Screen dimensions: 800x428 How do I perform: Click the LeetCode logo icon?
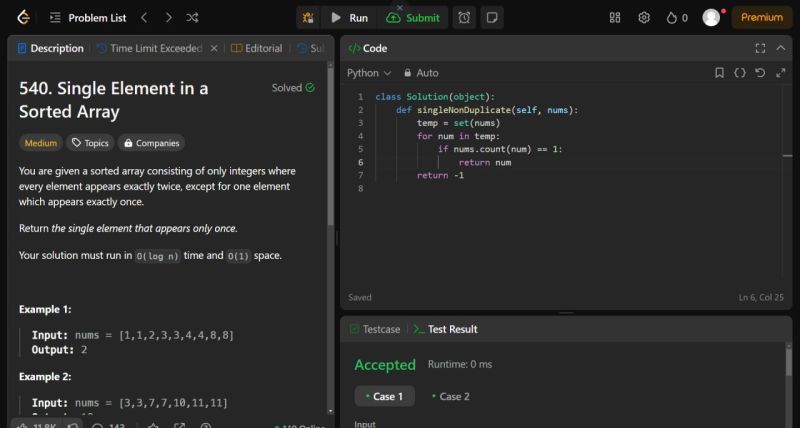pos(23,17)
